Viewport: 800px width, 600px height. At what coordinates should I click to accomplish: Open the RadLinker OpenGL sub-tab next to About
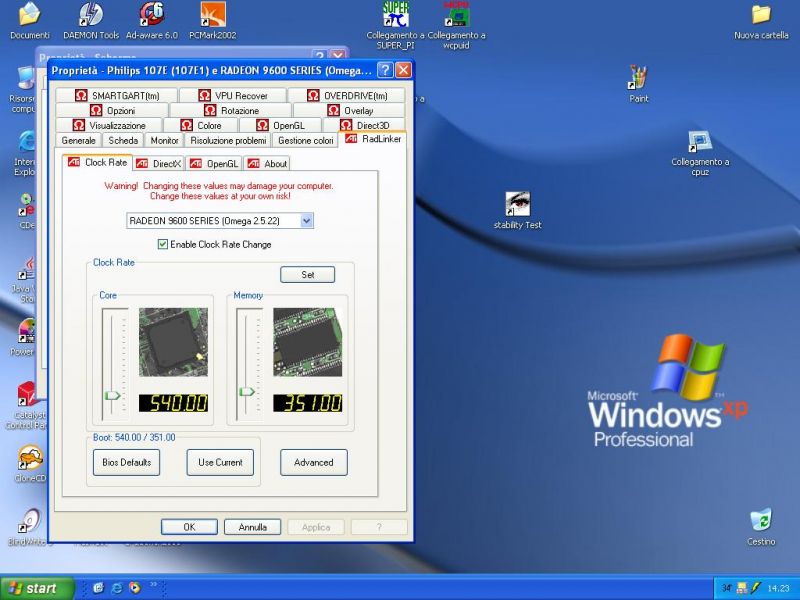pyautogui.click(x=214, y=164)
